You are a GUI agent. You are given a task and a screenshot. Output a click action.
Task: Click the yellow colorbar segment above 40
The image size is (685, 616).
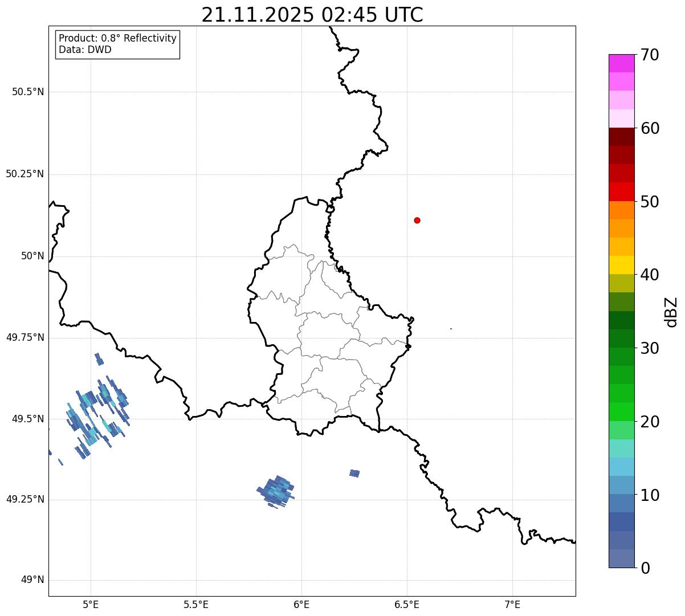pyautogui.click(x=621, y=265)
